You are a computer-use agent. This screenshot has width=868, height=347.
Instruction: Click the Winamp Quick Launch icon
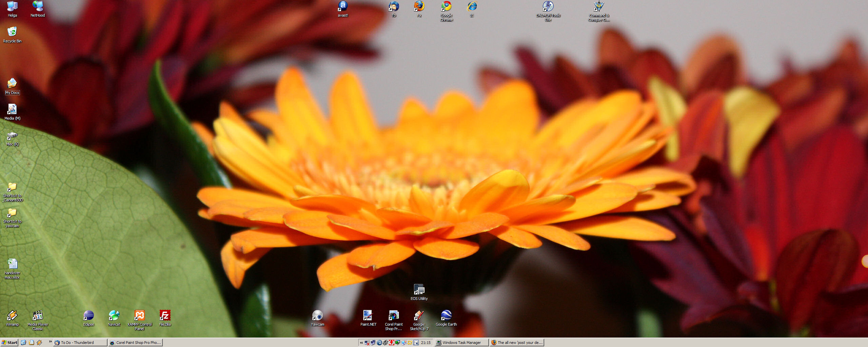point(39,343)
